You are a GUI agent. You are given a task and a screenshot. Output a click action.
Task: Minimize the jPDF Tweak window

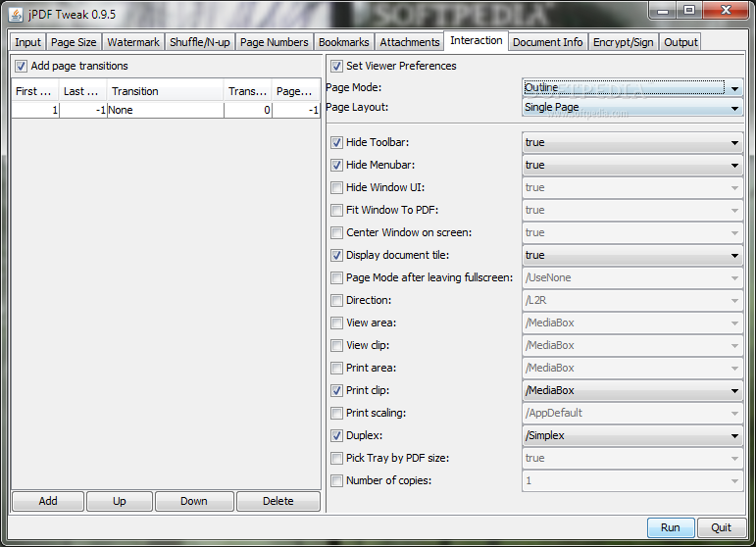click(663, 11)
